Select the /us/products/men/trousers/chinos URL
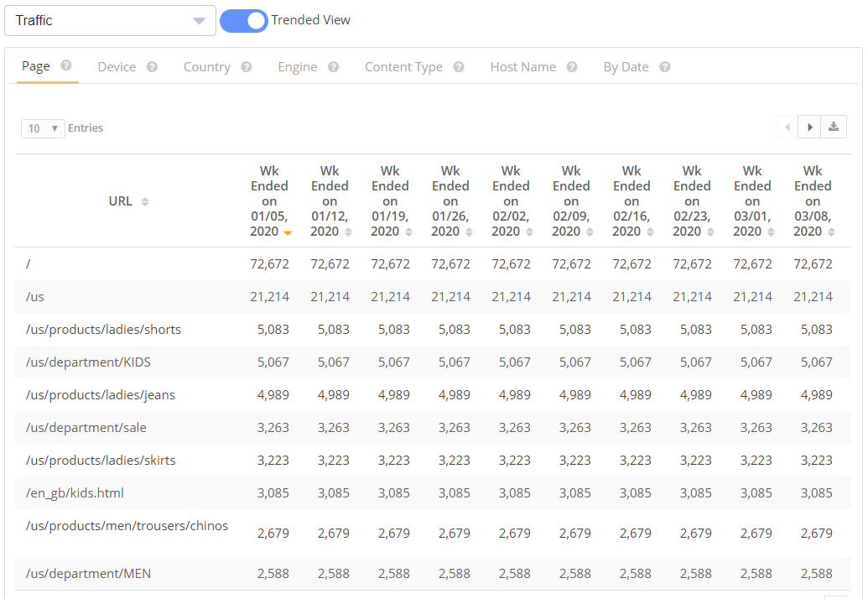This screenshot has width=868, height=599. (x=127, y=526)
